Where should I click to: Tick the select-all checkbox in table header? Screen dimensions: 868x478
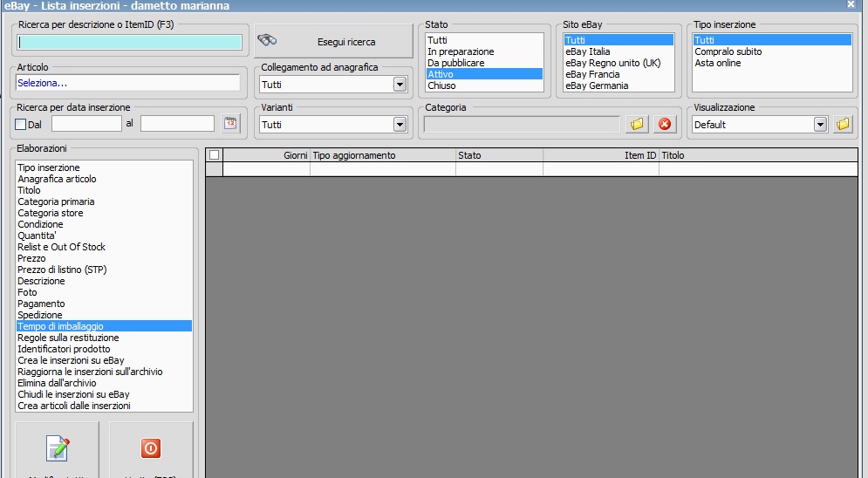(215, 155)
